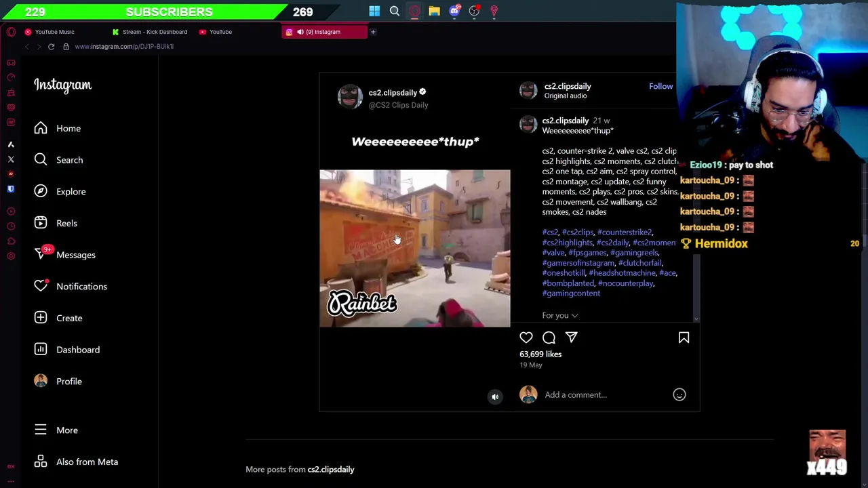This screenshot has width=868, height=488.
Task: Open GX Control speedometer icon in sidebar
Action: tap(11, 77)
